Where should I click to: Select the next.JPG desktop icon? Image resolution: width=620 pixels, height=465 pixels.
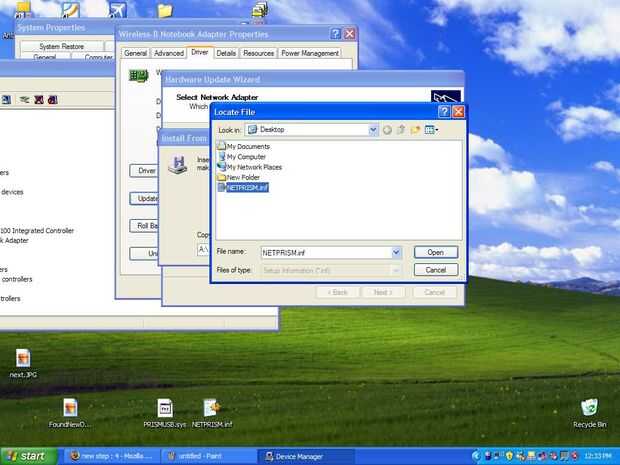click(x=23, y=363)
